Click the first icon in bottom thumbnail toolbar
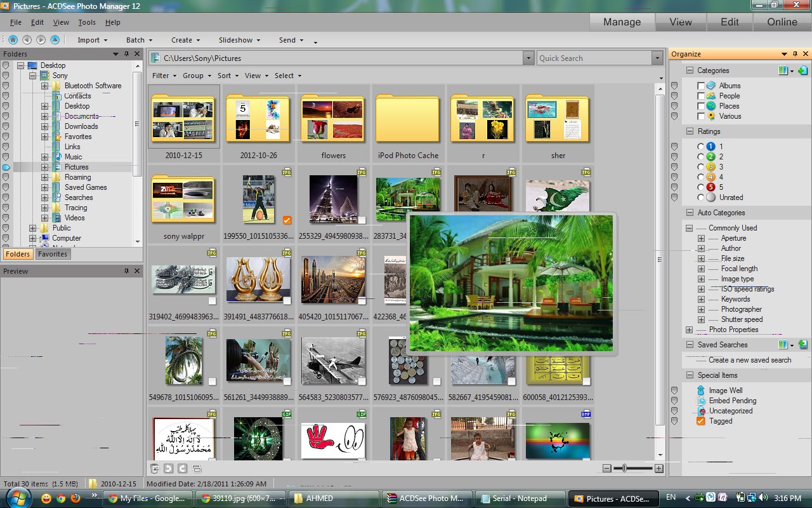The image size is (812, 508). pos(155,469)
